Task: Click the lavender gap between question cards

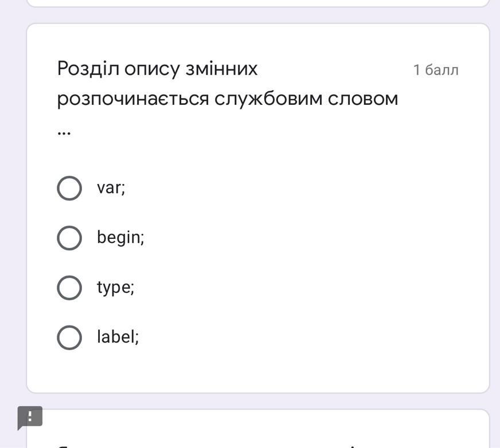Action: point(258,401)
